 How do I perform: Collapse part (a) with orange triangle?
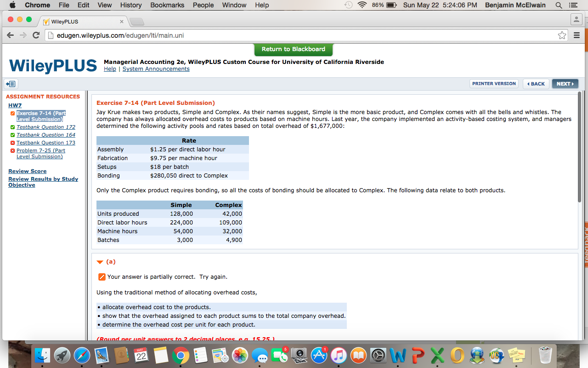[x=100, y=262]
